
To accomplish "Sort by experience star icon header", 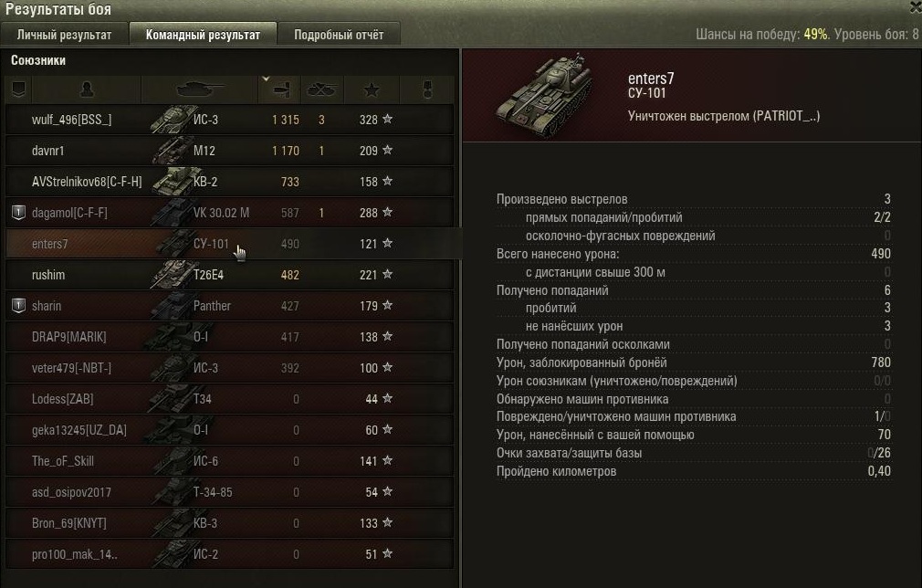I will [x=371, y=89].
